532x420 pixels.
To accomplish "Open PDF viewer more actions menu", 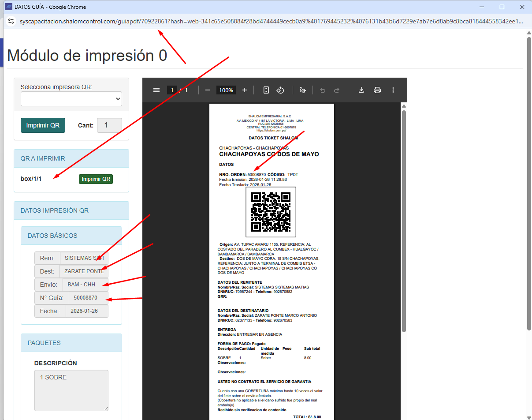I will tap(393, 90).
